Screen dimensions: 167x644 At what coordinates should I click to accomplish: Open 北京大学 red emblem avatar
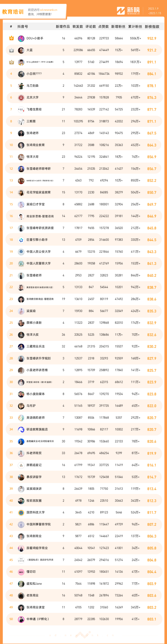click(21, 97)
